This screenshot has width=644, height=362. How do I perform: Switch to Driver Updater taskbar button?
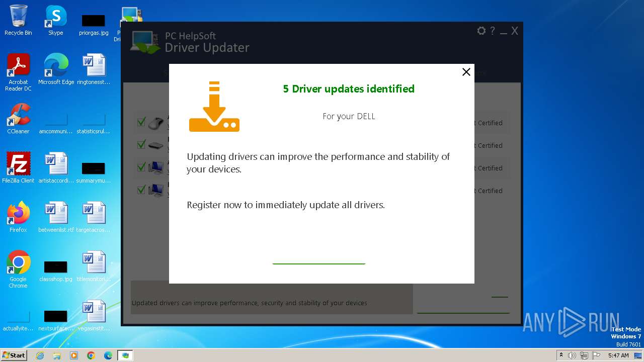click(125, 355)
